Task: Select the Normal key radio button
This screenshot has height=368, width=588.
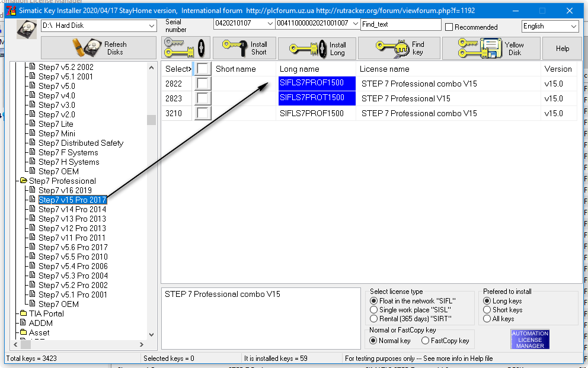Action: (373, 341)
